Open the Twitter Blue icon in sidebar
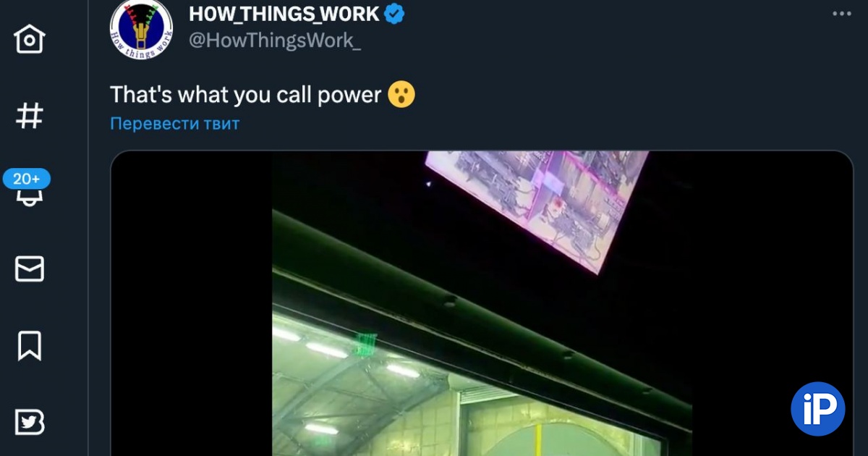This screenshot has height=456, width=868. (30, 423)
